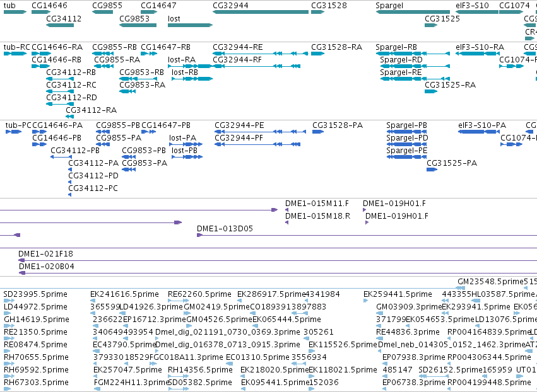Select the CG34112-RC transcript label
The image size is (537, 392).
pos(71,85)
